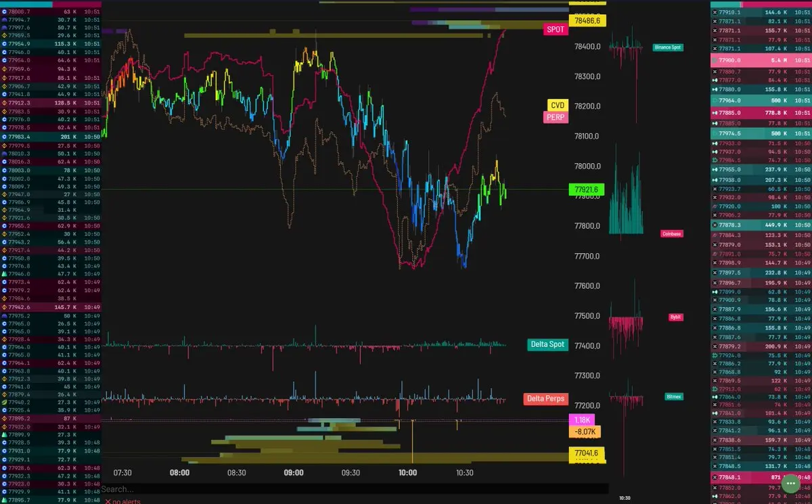Click the exchange icon on the 5.4 M trade

click(x=715, y=60)
